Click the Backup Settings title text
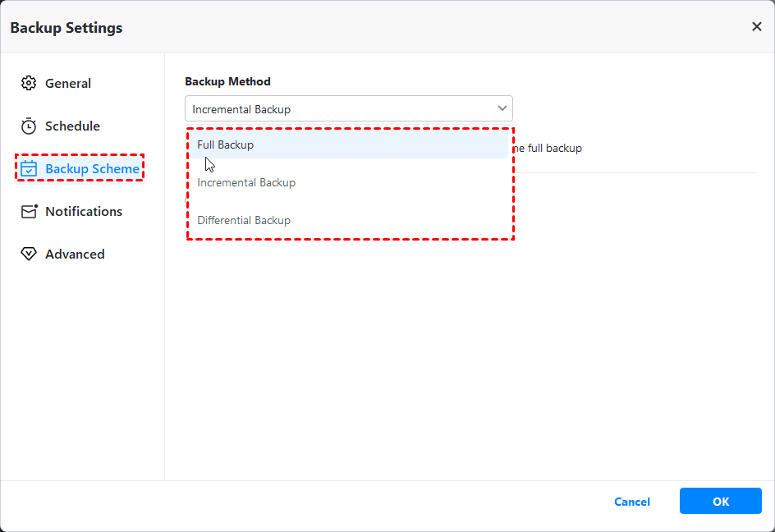This screenshot has width=775, height=532. [x=66, y=28]
